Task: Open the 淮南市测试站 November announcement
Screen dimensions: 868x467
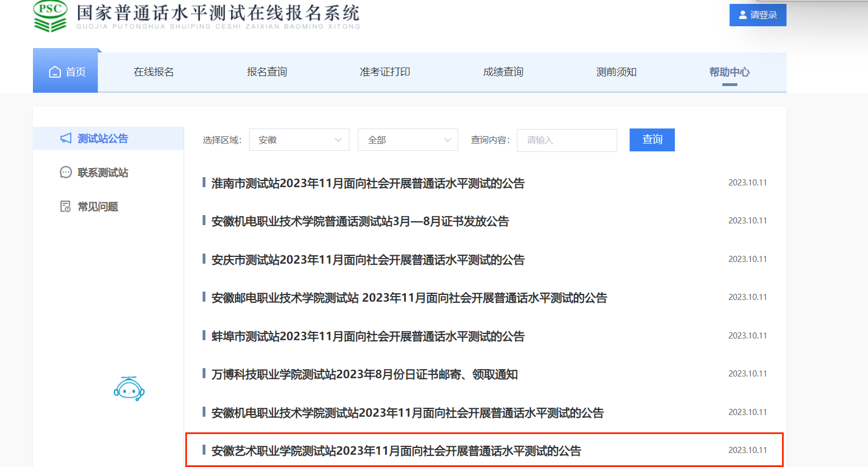Action: point(368,183)
